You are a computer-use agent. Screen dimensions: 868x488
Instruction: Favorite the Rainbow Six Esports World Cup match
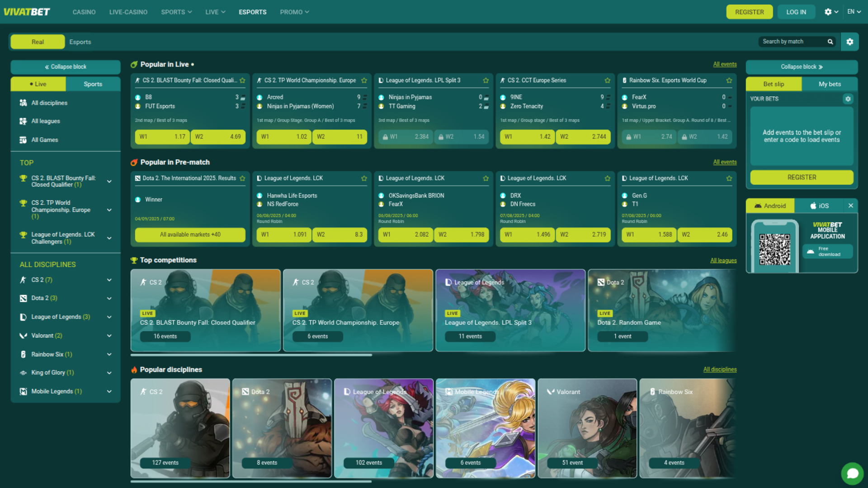729,80
